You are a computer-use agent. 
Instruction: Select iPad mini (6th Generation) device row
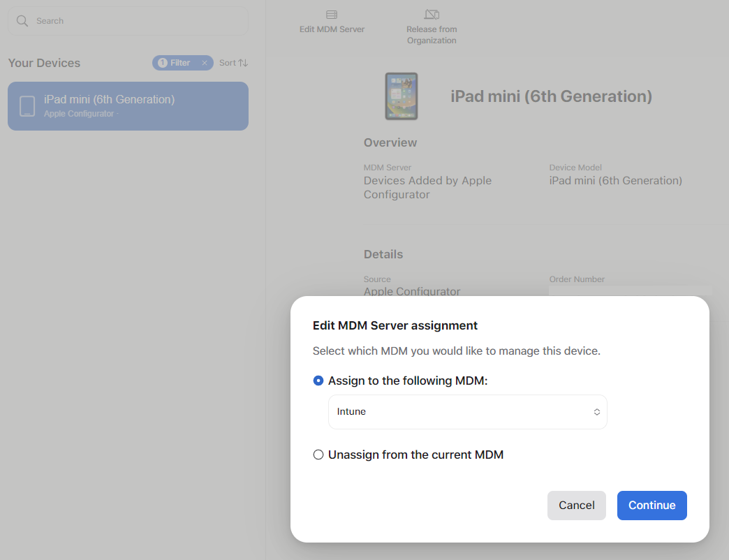[x=128, y=106]
